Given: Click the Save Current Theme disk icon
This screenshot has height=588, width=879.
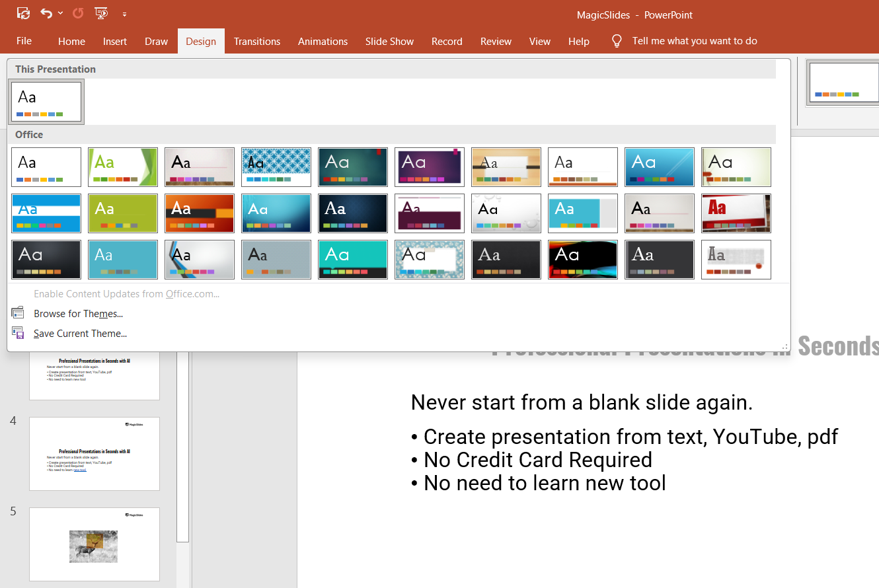Looking at the screenshot, I should pyautogui.click(x=18, y=333).
